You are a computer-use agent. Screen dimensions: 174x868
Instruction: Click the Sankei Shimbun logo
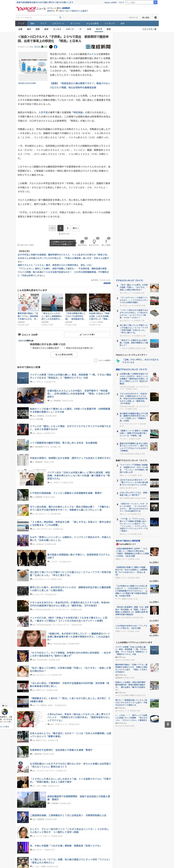98,47
